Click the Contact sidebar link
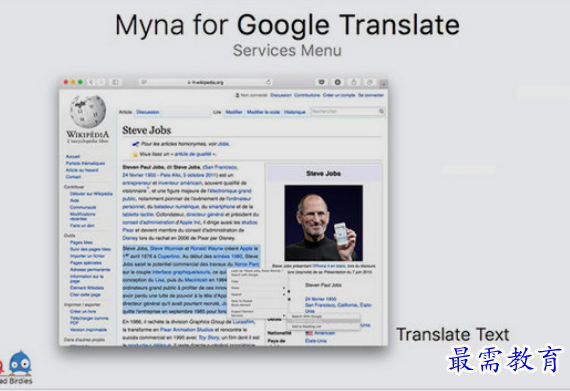This screenshot has height=391, width=570. [73, 177]
